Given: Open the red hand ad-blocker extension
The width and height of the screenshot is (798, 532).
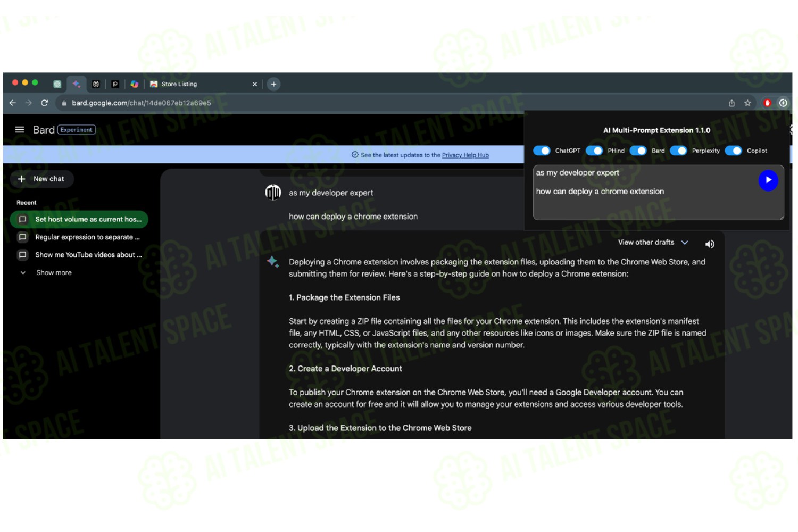Looking at the screenshot, I should (767, 103).
